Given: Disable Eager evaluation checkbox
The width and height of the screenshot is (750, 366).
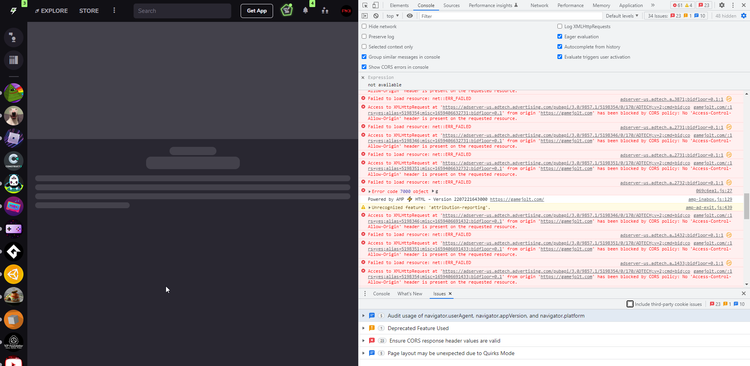Looking at the screenshot, I should 560,36.
